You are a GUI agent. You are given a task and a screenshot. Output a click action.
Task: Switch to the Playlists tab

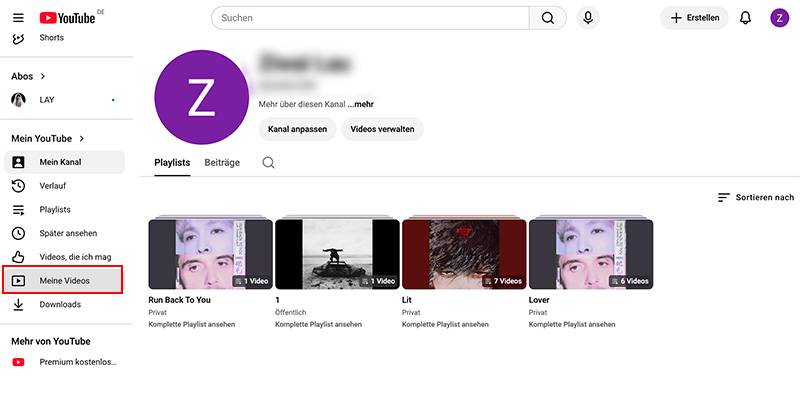(x=172, y=163)
